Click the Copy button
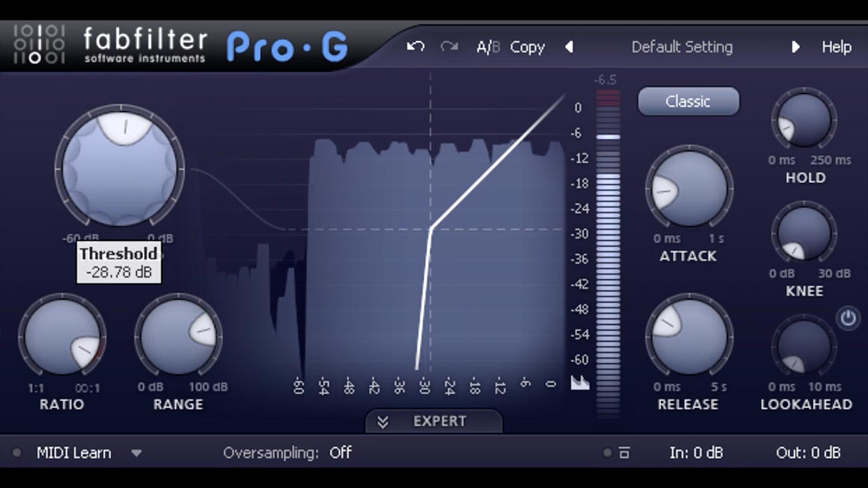This screenshot has width=868, height=488. (x=527, y=47)
